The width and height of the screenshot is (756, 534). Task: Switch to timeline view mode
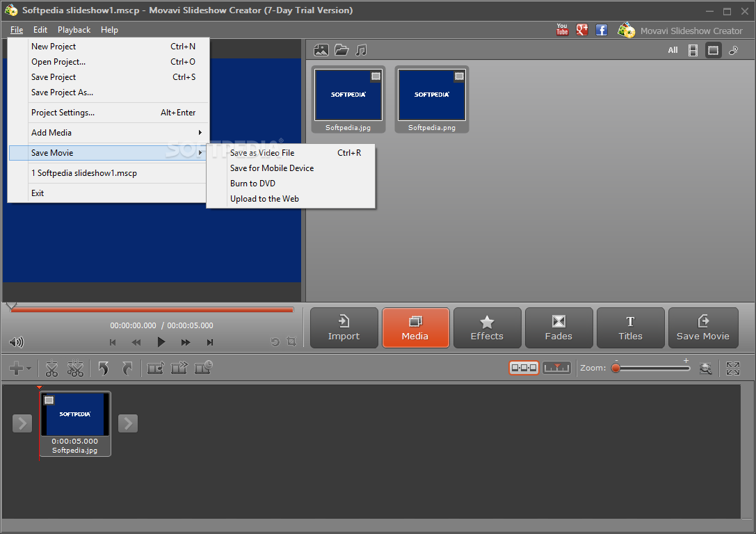[x=557, y=369]
